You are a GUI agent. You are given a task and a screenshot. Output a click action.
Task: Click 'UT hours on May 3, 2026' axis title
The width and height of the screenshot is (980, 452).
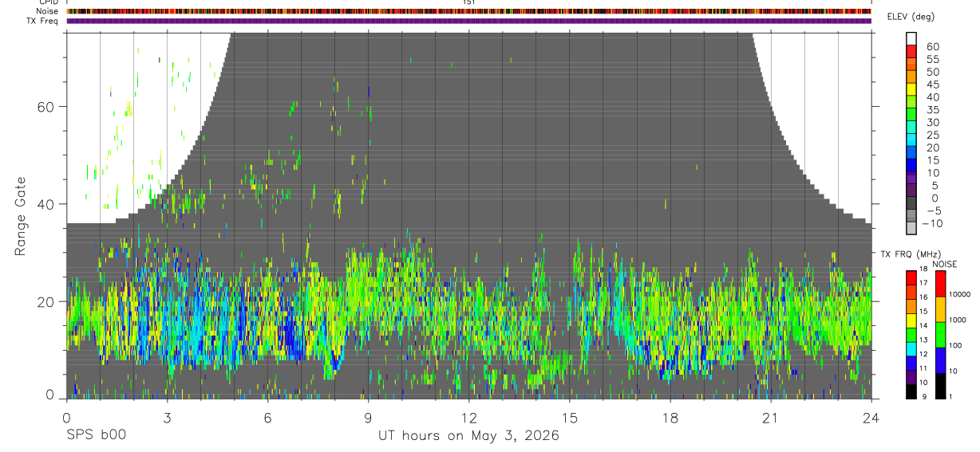[468, 436]
